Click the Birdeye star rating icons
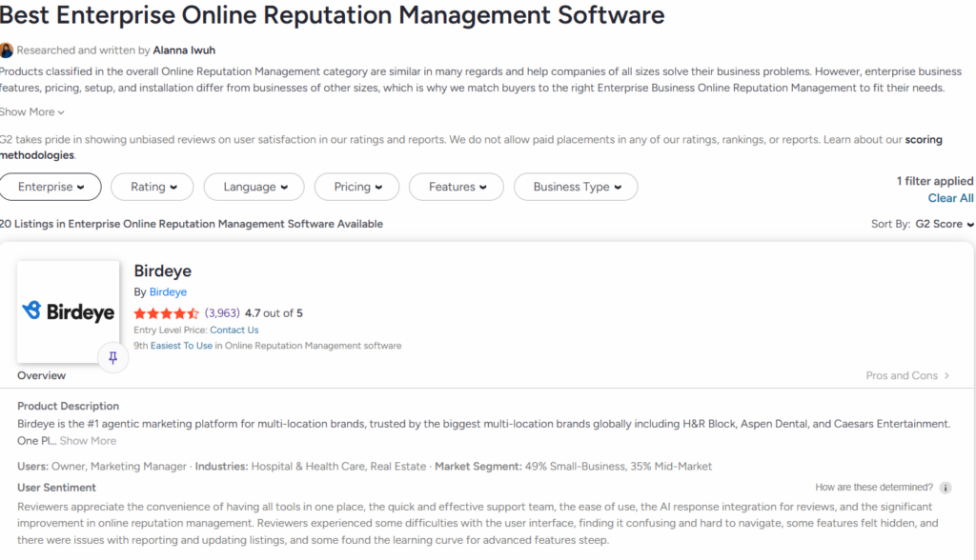The image size is (976, 560). click(x=166, y=313)
